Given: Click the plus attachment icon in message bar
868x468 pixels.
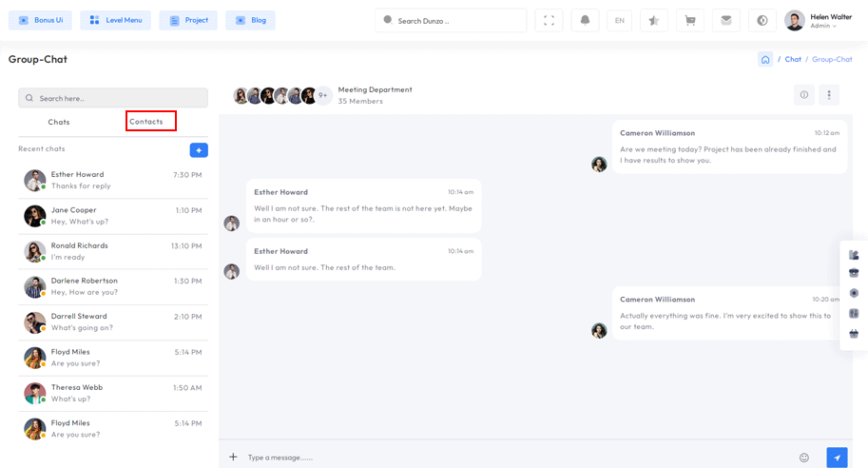Looking at the screenshot, I should click(233, 458).
